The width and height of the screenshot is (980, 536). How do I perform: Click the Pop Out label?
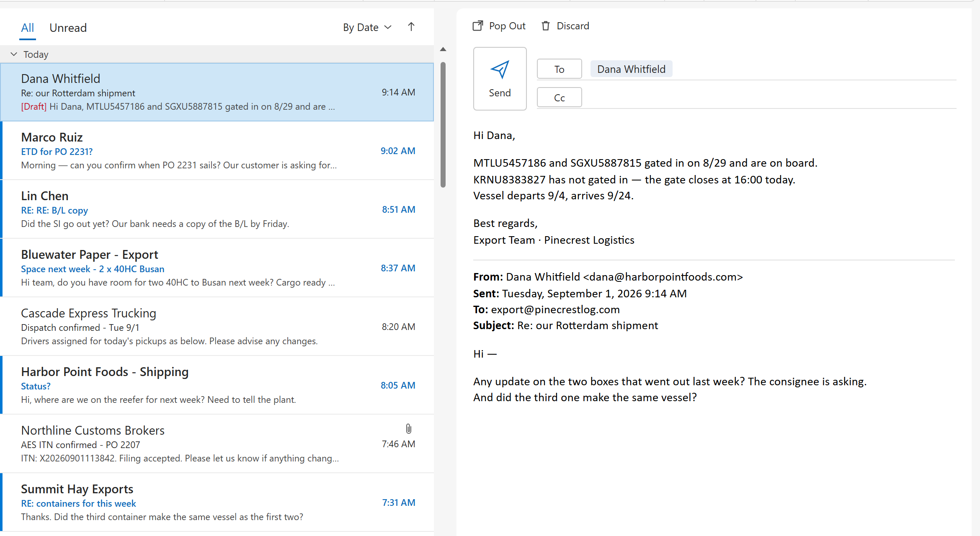tap(507, 26)
